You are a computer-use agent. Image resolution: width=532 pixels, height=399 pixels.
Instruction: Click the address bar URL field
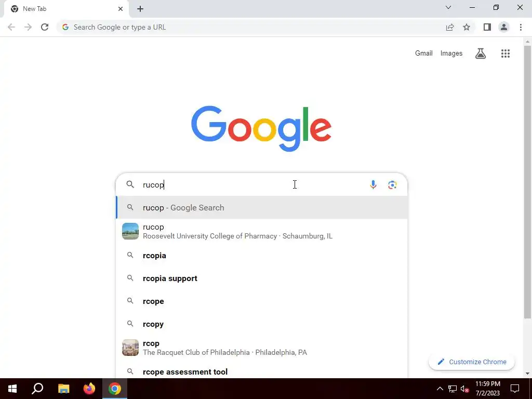(251, 27)
